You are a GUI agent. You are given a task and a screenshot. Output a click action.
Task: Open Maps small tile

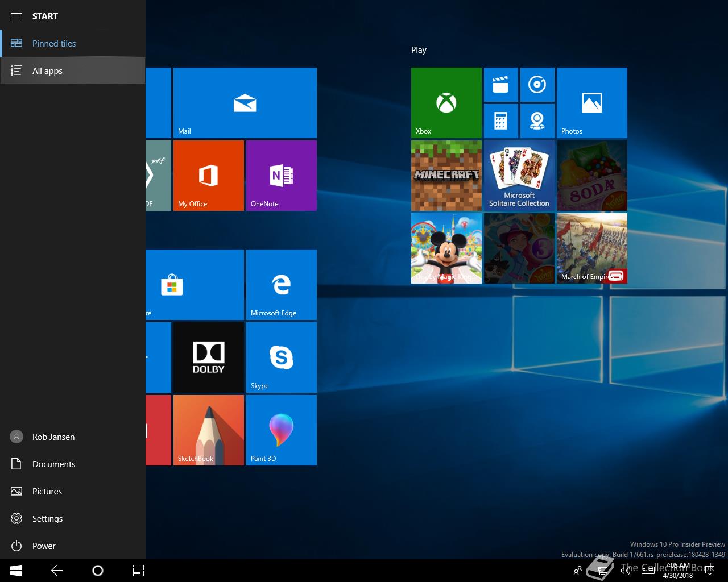(537, 121)
